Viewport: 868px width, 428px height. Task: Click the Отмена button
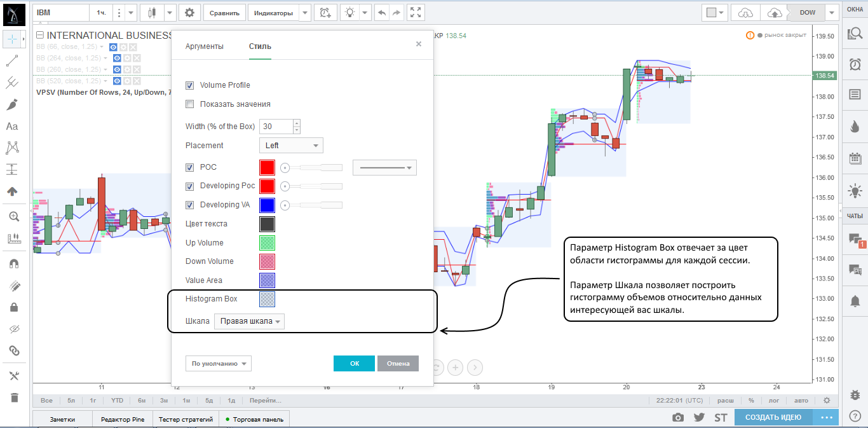coord(398,363)
